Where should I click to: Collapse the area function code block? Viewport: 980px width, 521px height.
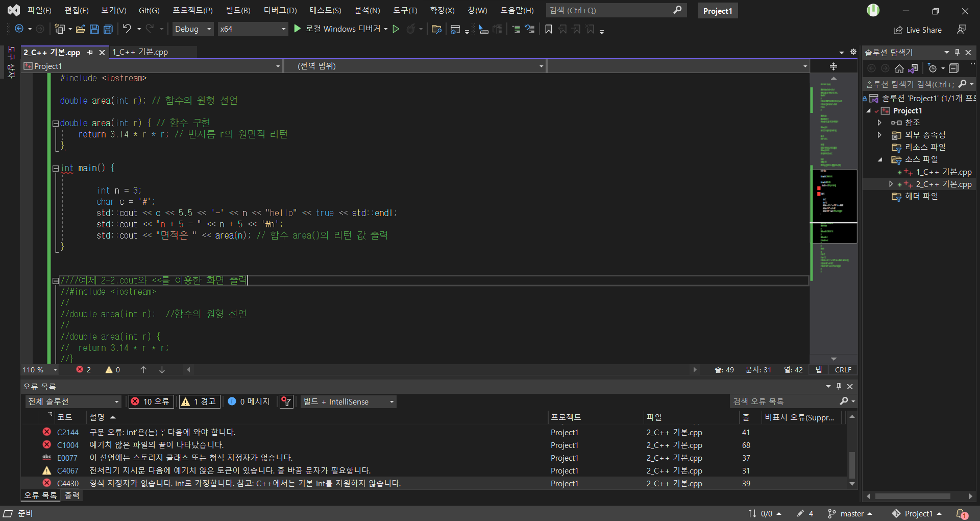click(56, 123)
